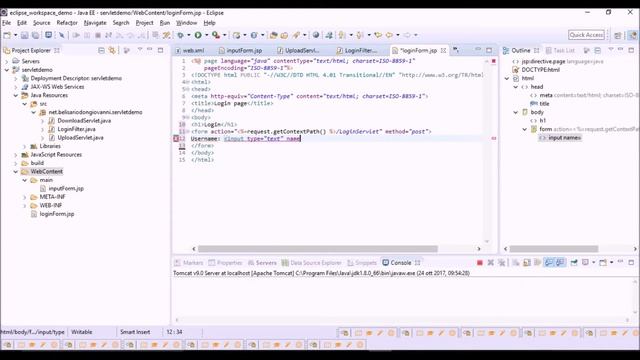640x360 pixels.
Task: Click Remove All Terminated Launches in Console
Action: (502, 262)
